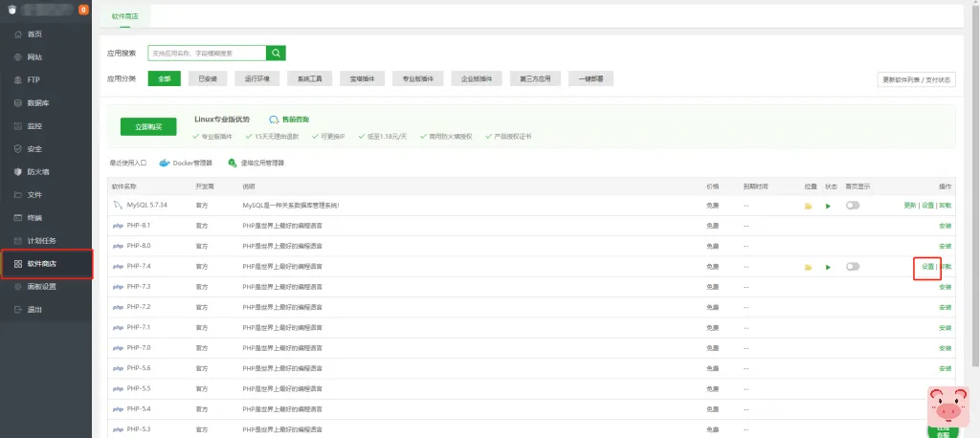Open 堡塔应用管理器 icon shortcut
This screenshot has height=438, width=980.
tap(233, 164)
